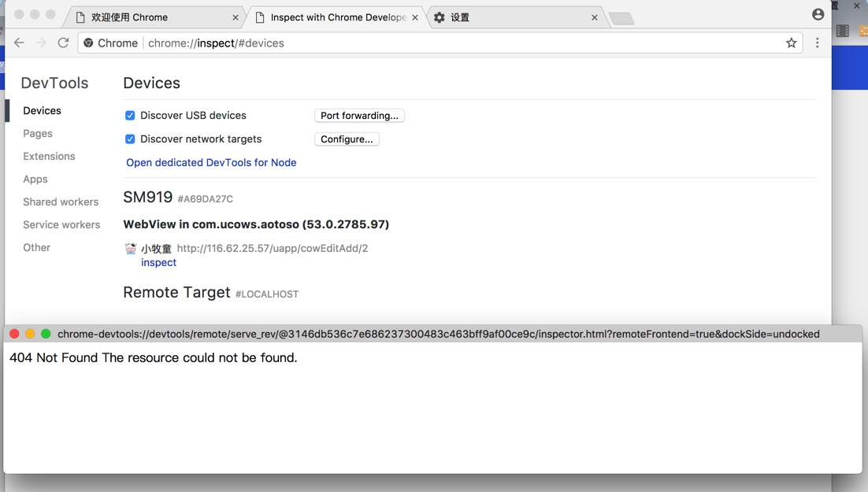Image resolution: width=868 pixels, height=492 pixels.
Task: Open the Port forwarding dialog
Action: click(x=359, y=116)
